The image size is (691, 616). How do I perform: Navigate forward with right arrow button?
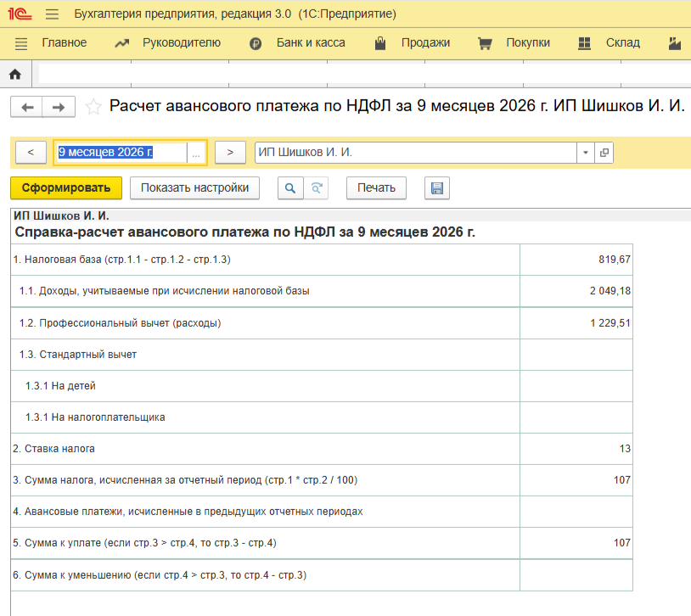pos(59,107)
